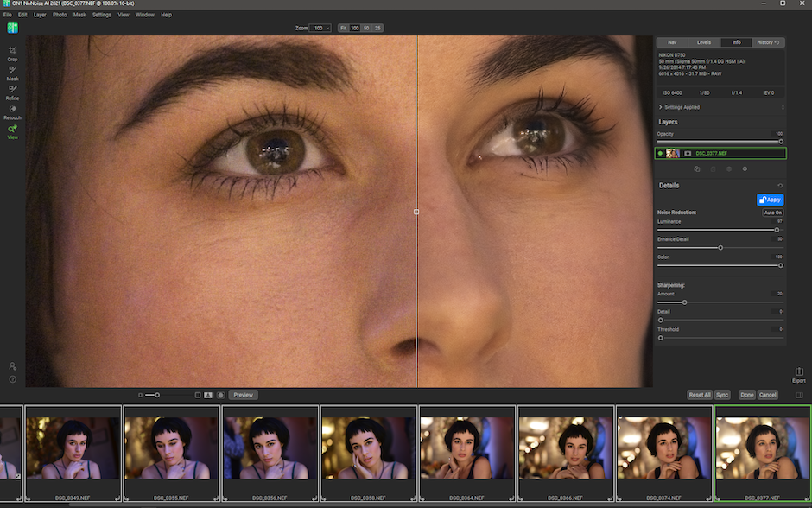
Task: Toggle the Preview button
Action: (x=243, y=395)
